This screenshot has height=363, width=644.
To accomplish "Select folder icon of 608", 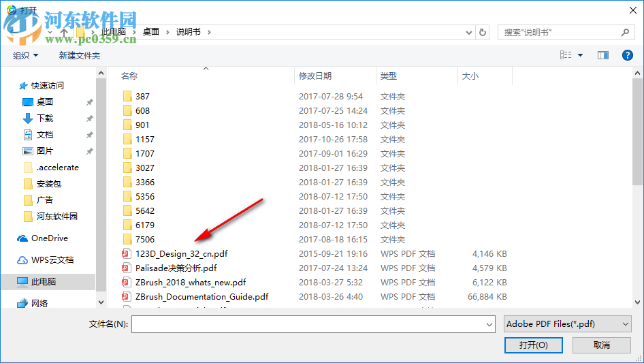I will [x=127, y=110].
